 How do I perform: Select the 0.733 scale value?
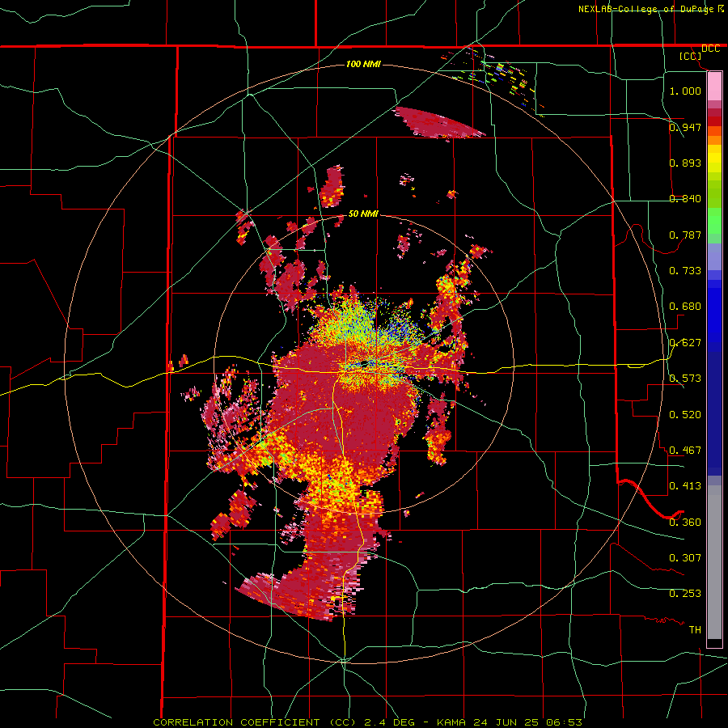click(685, 270)
